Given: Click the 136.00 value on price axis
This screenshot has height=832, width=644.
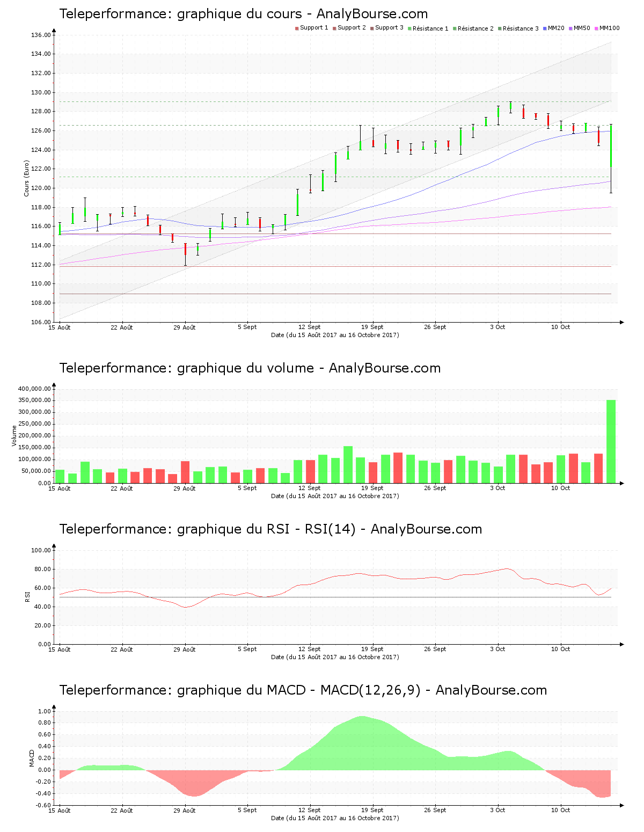Looking at the screenshot, I should click(41, 35).
